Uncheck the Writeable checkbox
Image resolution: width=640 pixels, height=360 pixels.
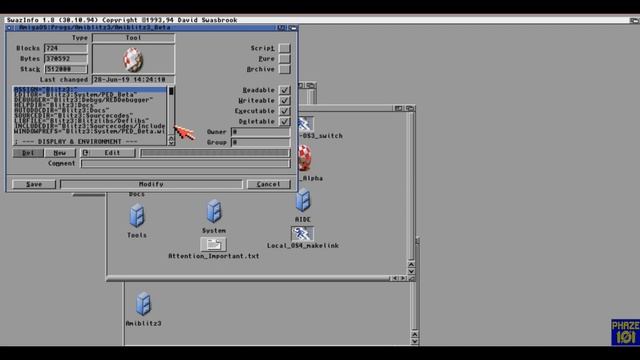tap(284, 100)
